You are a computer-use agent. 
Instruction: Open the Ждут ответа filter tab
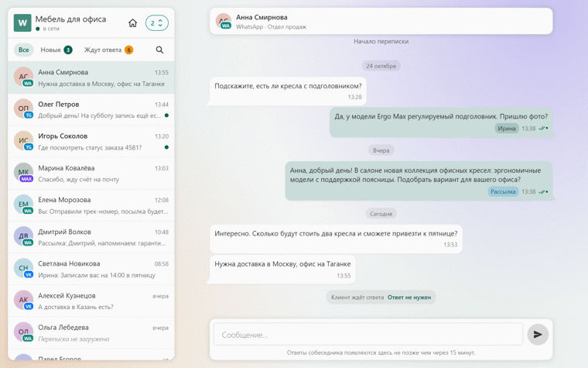[x=108, y=50]
